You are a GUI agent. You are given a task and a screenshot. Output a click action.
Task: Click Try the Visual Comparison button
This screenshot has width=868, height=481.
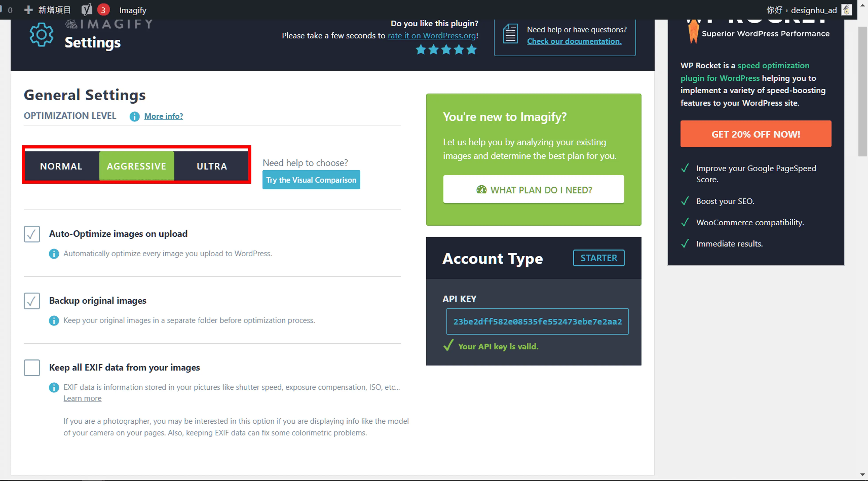(x=311, y=180)
